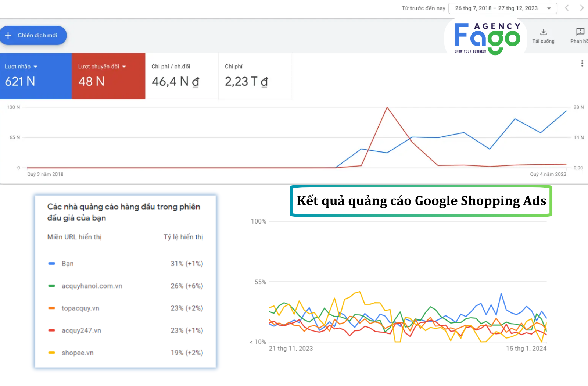
Task: Click the red conversions peak on chart
Action: click(387, 107)
